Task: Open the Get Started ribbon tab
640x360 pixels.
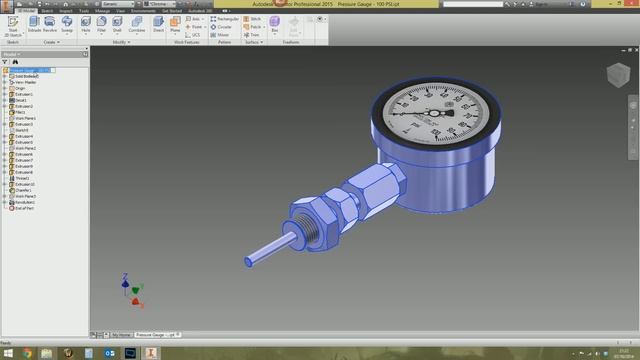Action: 171,11
